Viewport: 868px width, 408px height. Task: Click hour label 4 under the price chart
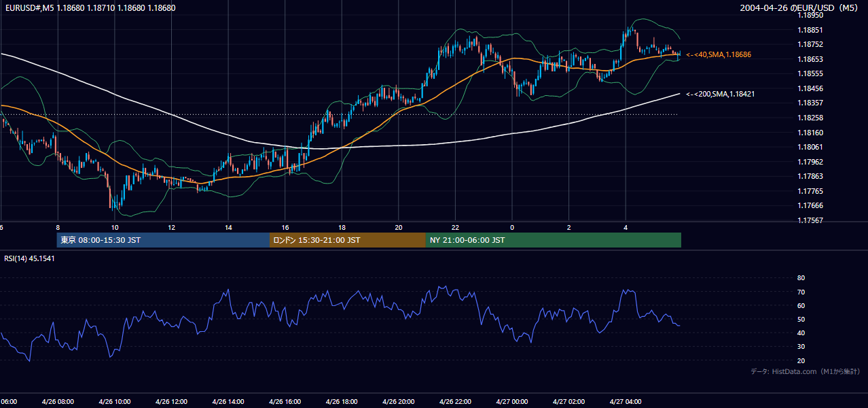(626, 227)
